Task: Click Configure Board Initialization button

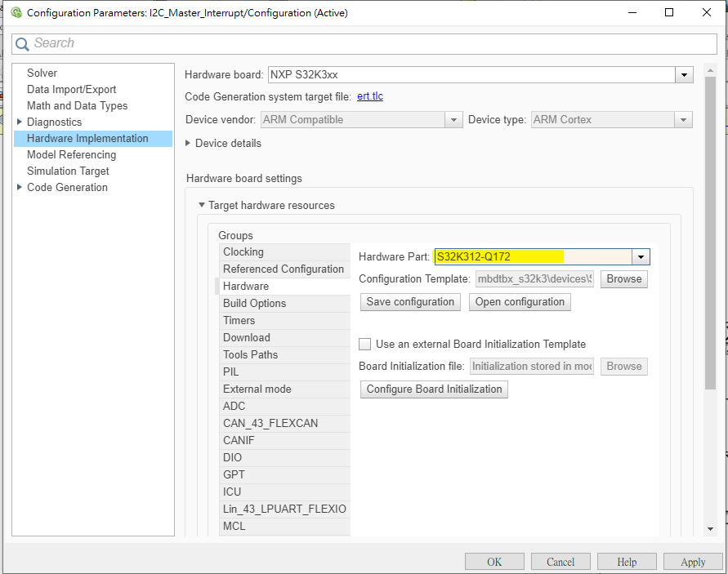Action: (x=434, y=389)
